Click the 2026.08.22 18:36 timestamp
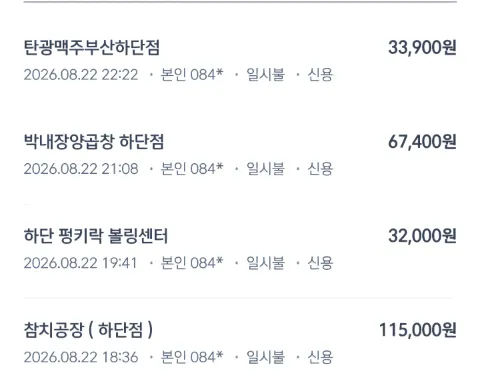Image resolution: width=480 pixels, height=389 pixels. (x=81, y=357)
